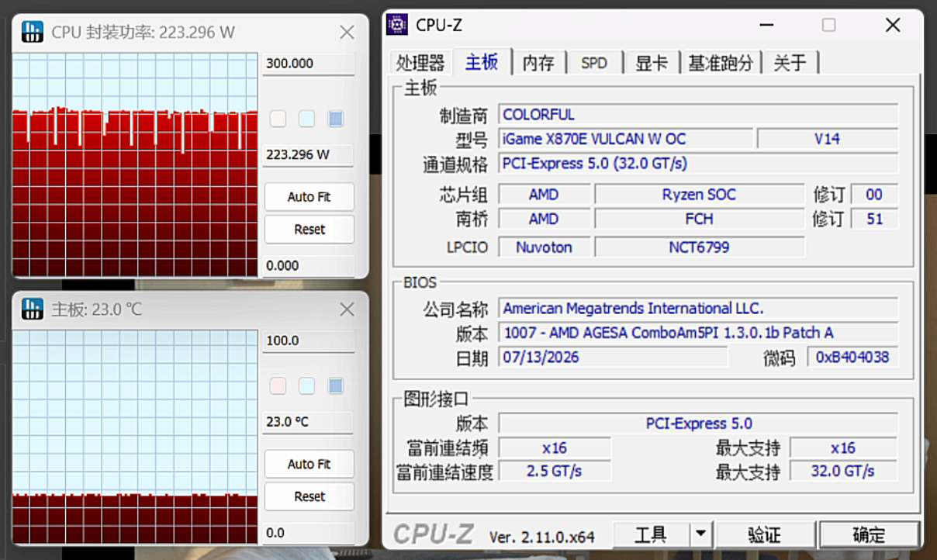
Task: Click the red CPU package power graph
Action: coord(135,164)
